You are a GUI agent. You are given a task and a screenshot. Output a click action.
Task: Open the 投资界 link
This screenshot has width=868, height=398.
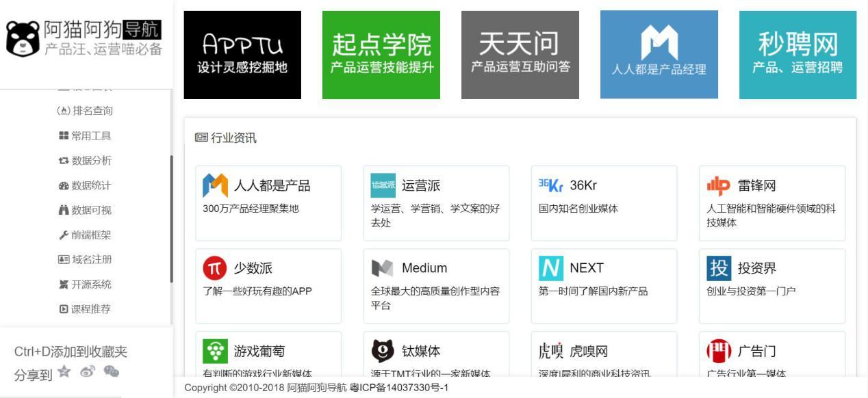[x=756, y=269]
